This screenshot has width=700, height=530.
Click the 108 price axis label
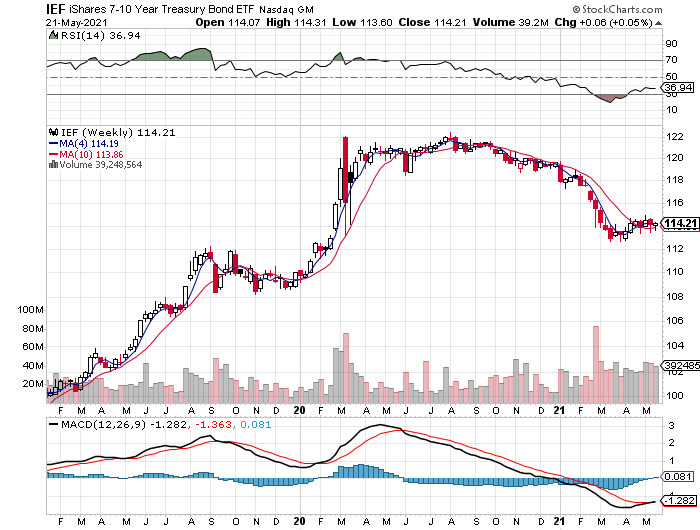675,296
